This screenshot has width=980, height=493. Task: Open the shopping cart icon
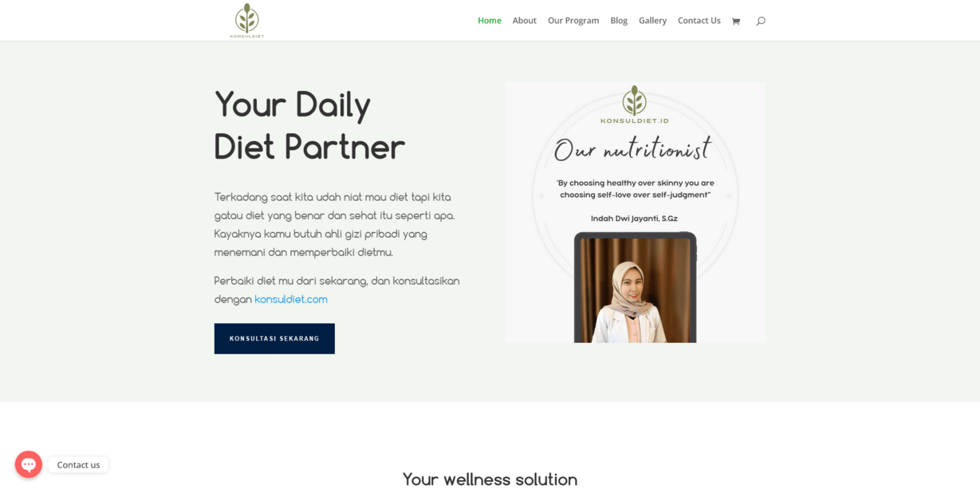[x=736, y=22]
